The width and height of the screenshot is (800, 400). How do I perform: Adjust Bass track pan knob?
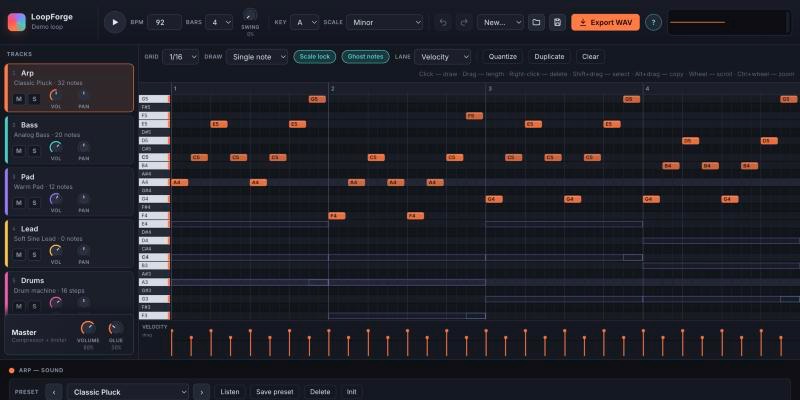(84, 147)
